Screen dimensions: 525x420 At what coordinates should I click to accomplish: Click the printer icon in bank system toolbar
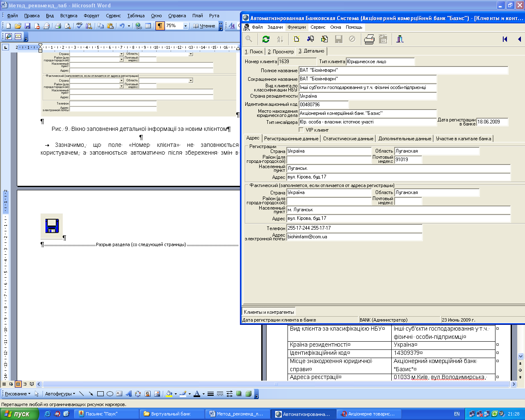[x=369, y=39]
